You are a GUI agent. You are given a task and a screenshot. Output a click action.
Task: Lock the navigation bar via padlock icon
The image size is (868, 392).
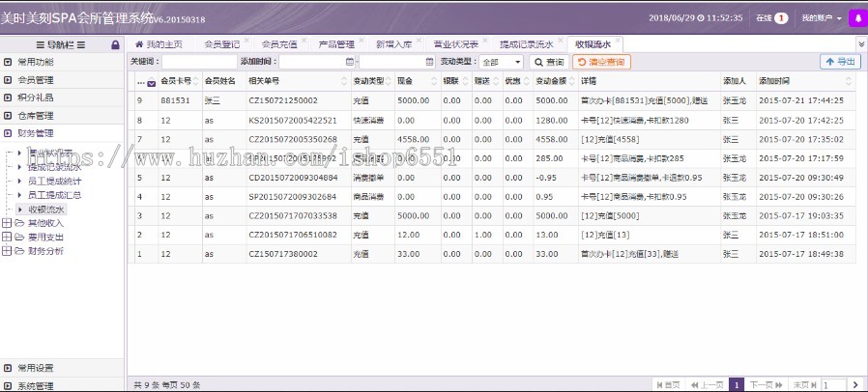115,44
